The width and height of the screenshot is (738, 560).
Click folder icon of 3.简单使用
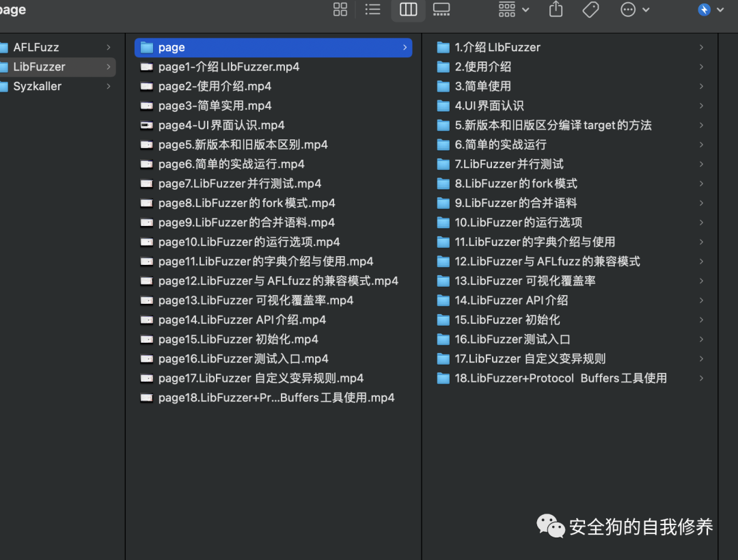click(443, 87)
